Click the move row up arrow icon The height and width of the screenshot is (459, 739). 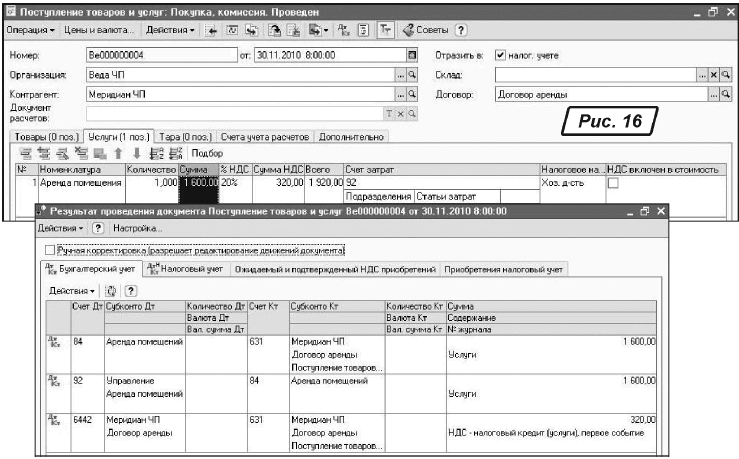(118, 154)
